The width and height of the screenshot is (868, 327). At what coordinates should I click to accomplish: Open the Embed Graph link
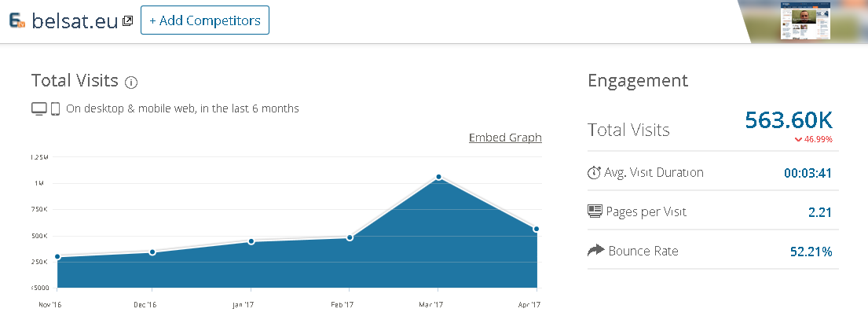[505, 138]
